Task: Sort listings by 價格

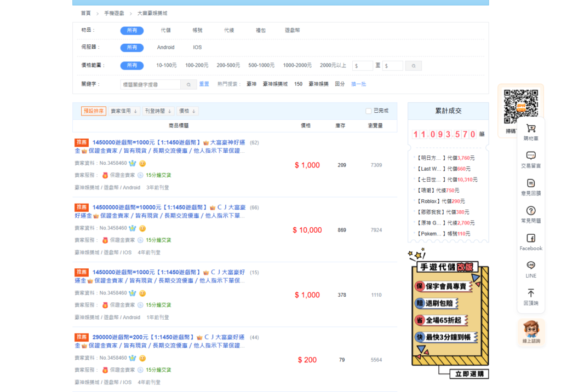Action: click(187, 111)
